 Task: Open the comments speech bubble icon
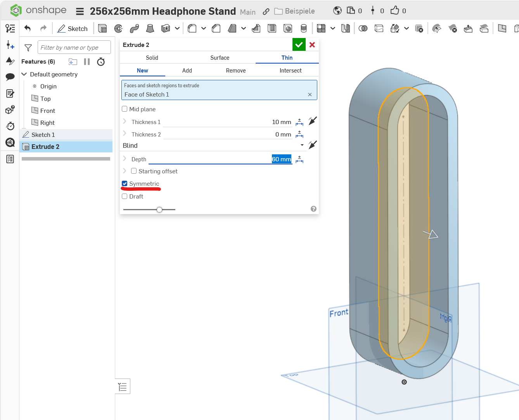10,77
